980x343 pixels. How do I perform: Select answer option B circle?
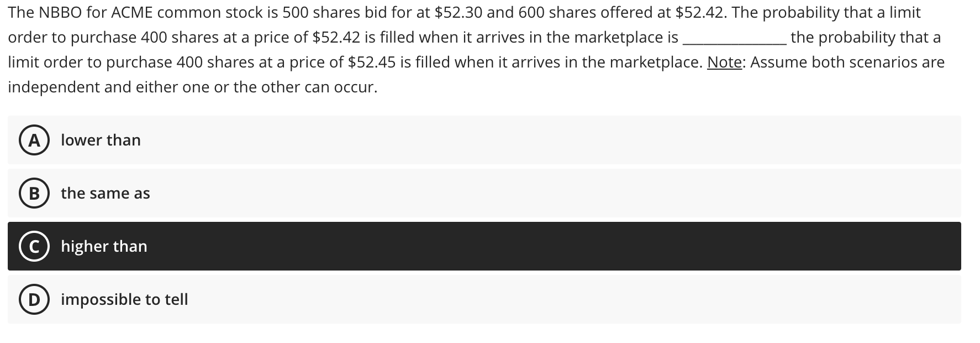33,194
